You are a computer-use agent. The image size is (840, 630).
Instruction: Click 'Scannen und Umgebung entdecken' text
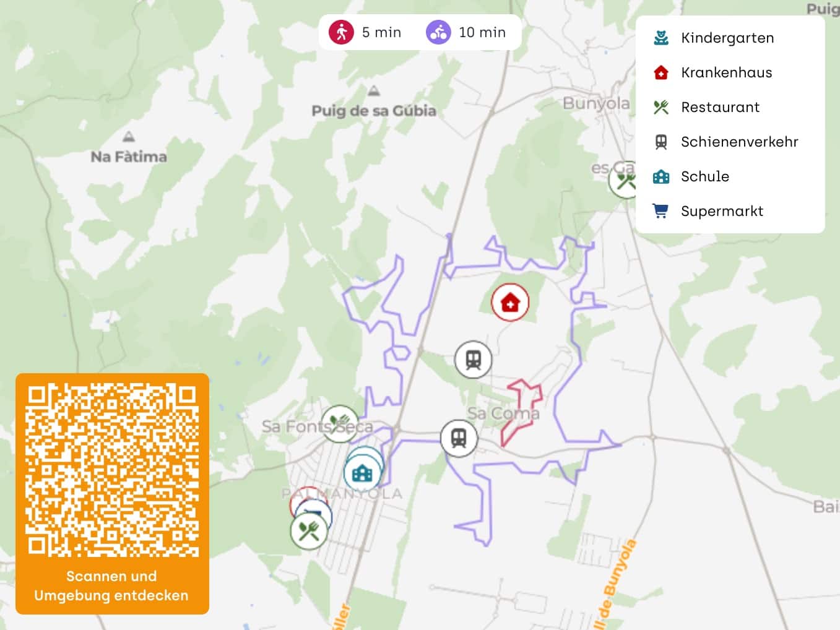111,585
